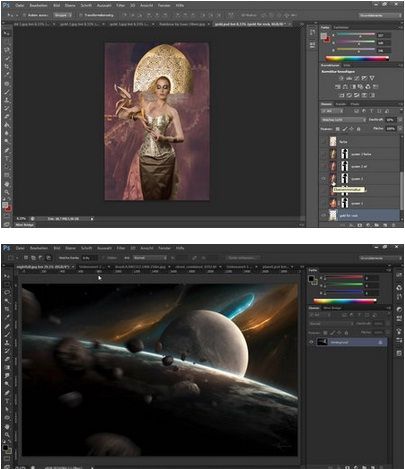Screen dimensions: 405x469
Task: Open blend mode dropdown in lower Layers panel
Action: coord(331,323)
